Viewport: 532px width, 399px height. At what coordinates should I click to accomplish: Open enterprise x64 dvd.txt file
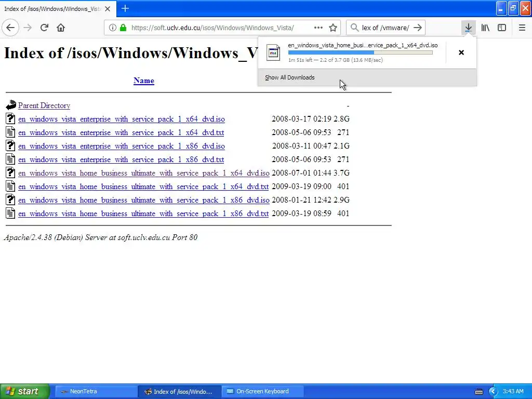[x=121, y=132]
